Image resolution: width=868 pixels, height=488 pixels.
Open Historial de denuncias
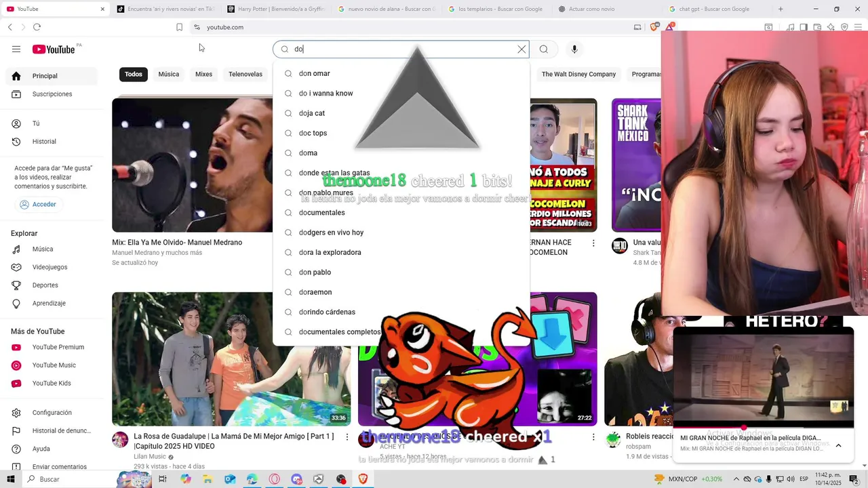(53, 431)
